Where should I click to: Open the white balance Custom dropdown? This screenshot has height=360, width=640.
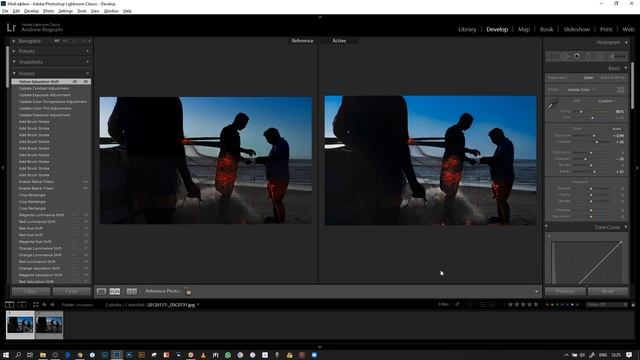[607, 101]
